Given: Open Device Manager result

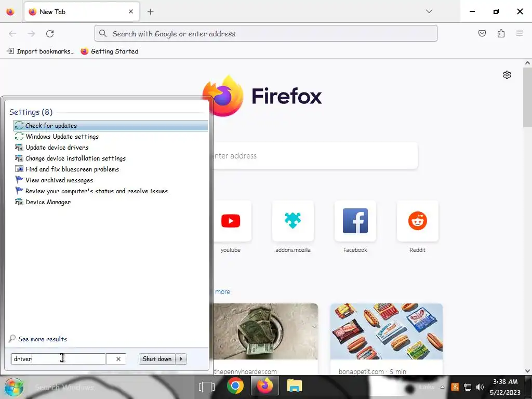Looking at the screenshot, I should 111,202.
